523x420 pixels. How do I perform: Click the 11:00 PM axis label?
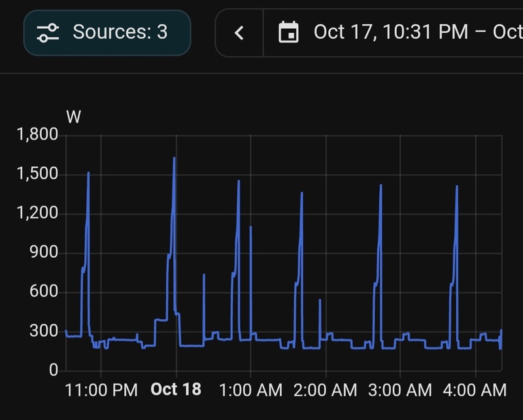101,391
